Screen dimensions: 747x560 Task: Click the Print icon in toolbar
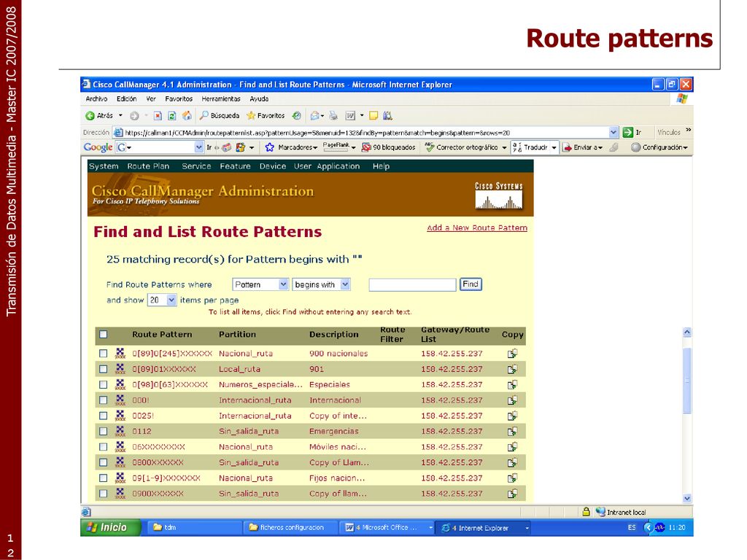pyautogui.click(x=333, y=116)
